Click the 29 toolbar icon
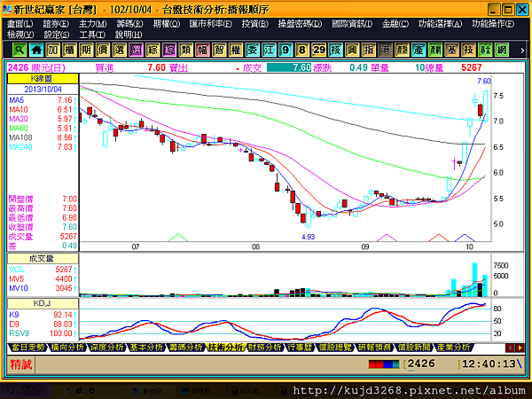The width and height of the screenshot is (532, 399). point(319,51)
